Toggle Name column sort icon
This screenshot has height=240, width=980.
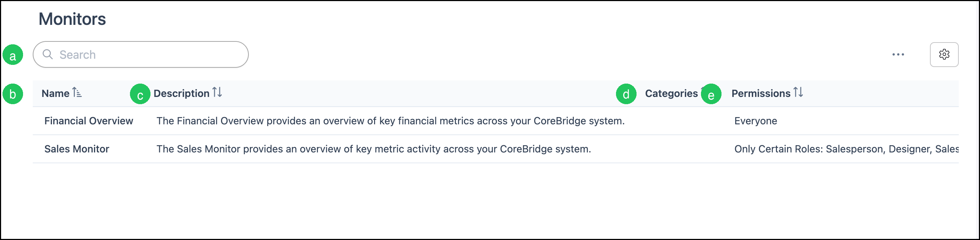[x=77, y=93]
